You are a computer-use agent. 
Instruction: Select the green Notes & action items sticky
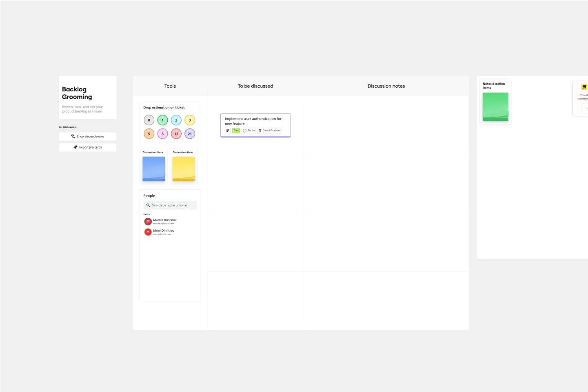tap(495, 107)
